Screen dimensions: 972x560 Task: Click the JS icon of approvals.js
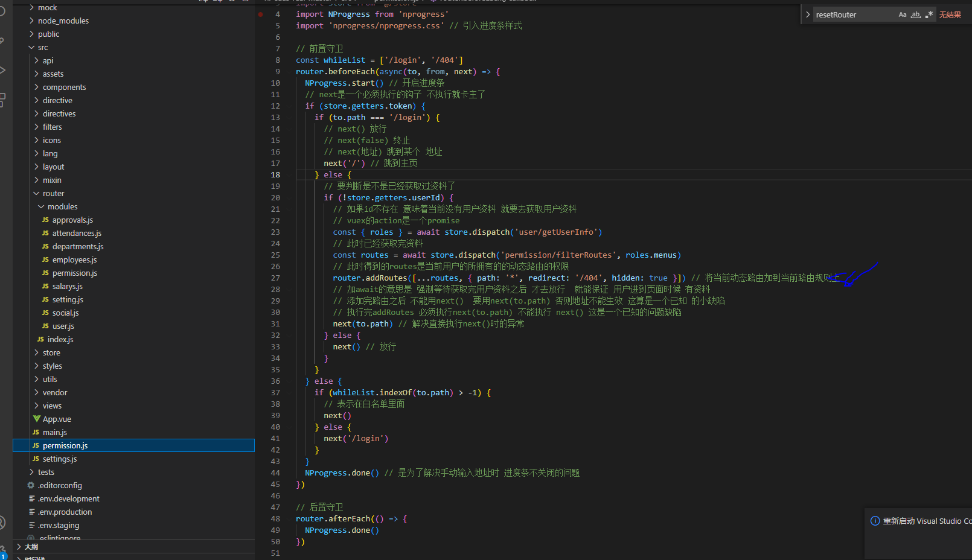click(x=45, y=220)
